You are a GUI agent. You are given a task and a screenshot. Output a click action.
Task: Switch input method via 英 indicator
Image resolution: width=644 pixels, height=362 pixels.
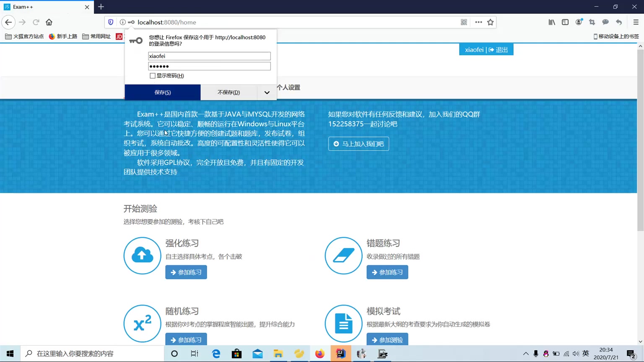pos(586,354)
